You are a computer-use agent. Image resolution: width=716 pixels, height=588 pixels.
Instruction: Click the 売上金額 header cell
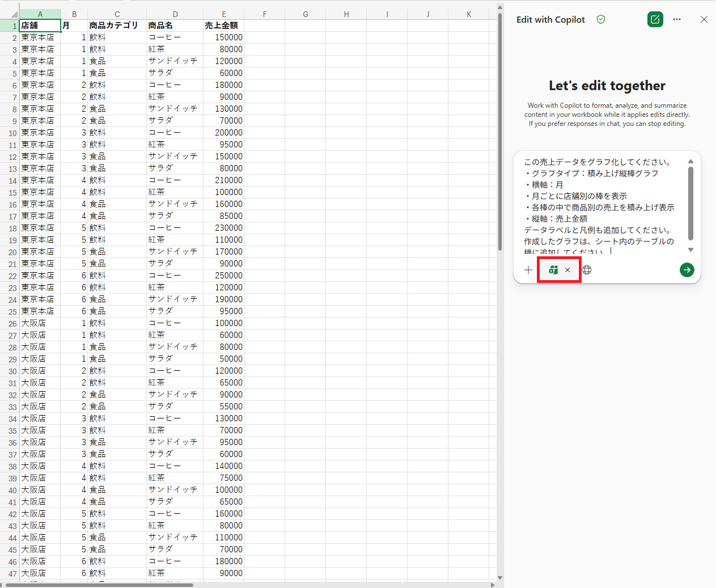click(223, 26)
